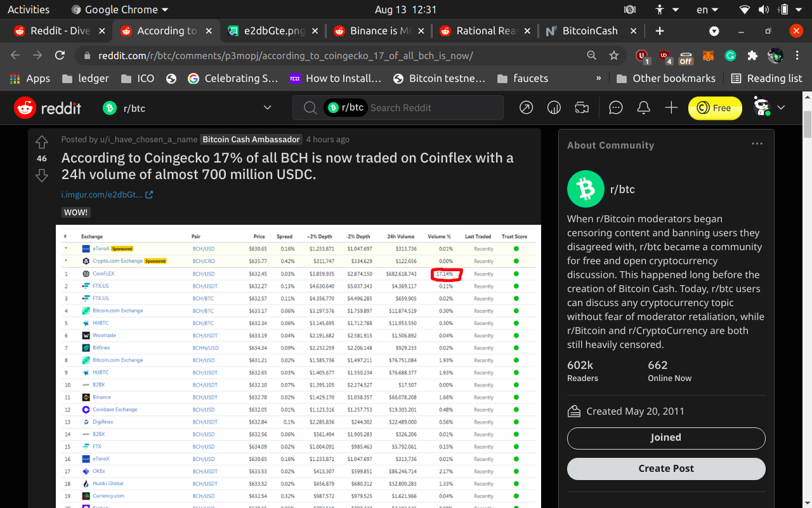The height and width of the screenshot is (508, 812).
Task: Open the tab search dropdown button
Action: pos(714,30)
